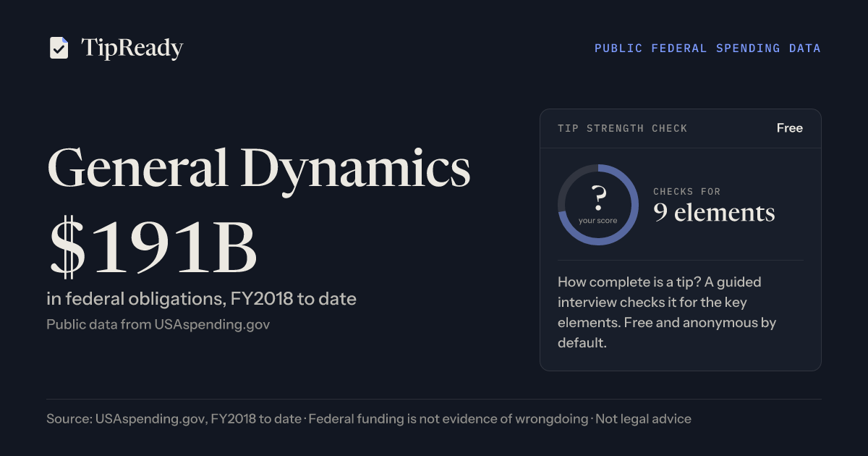Screen dimensions: 868x456
Task: Select the 'PUBLIC FEDERAL SPENDING DATA' label
Action: coord(707,48)
